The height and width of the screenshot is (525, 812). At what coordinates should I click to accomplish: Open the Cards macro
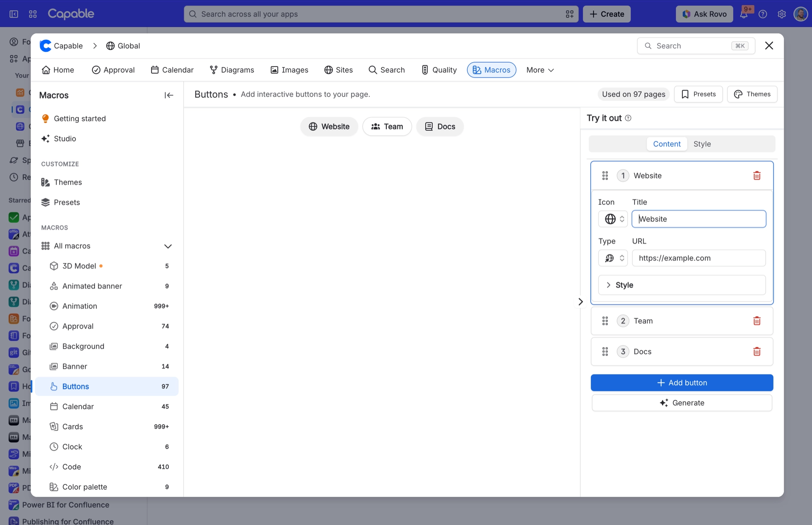point(107,427)
